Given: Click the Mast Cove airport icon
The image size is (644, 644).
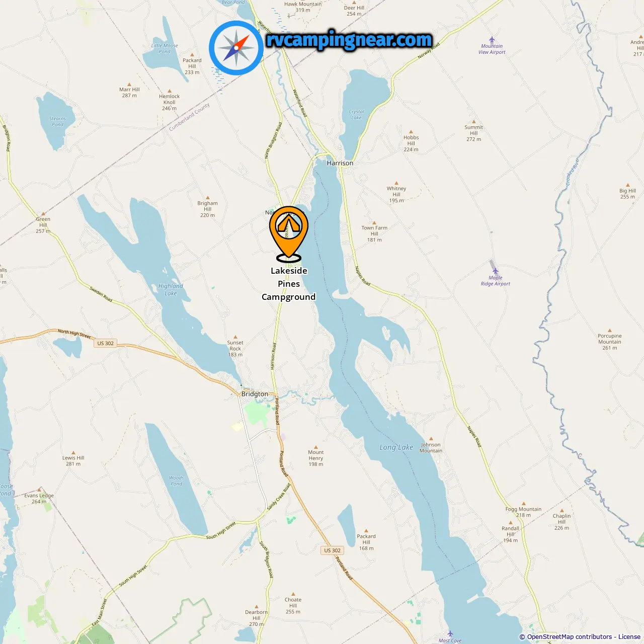Looking at the screenshot, I should click(x=450, y=634).
